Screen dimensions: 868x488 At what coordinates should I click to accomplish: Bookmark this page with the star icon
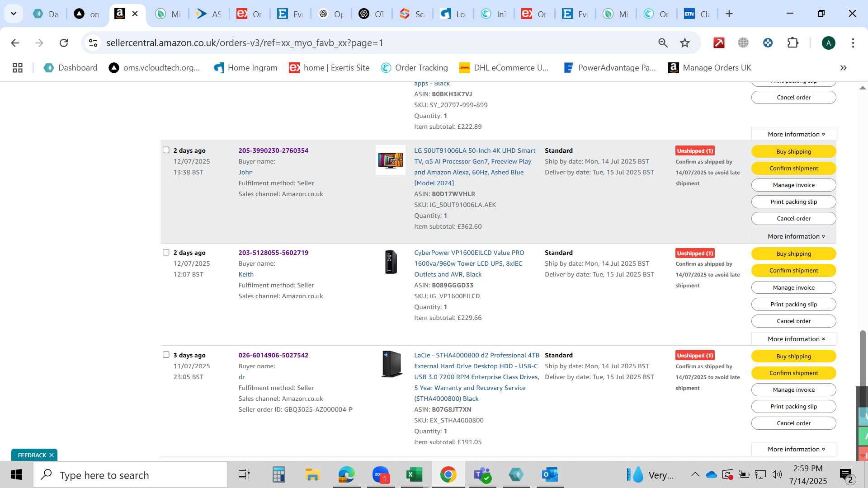tap(685, 43)
